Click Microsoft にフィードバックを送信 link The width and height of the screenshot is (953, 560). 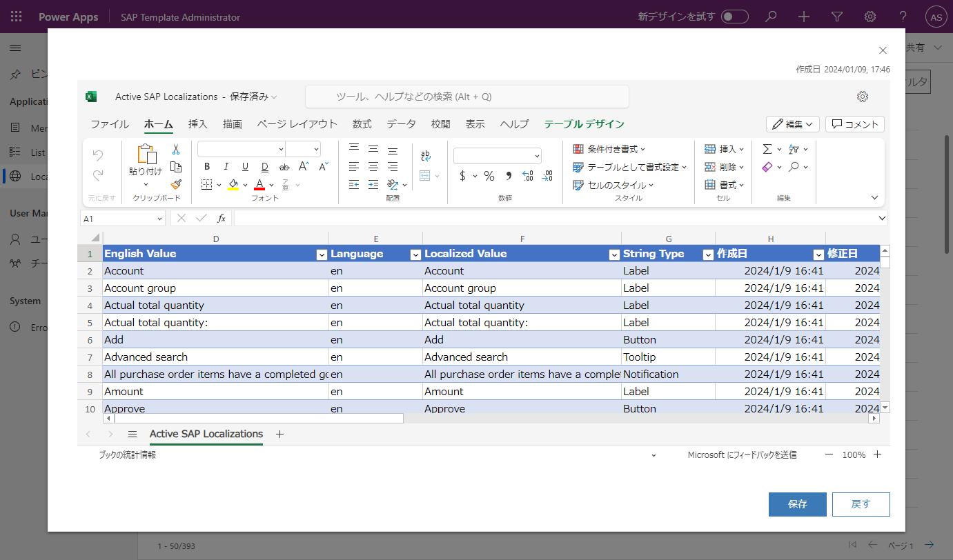tap(742, 455)
